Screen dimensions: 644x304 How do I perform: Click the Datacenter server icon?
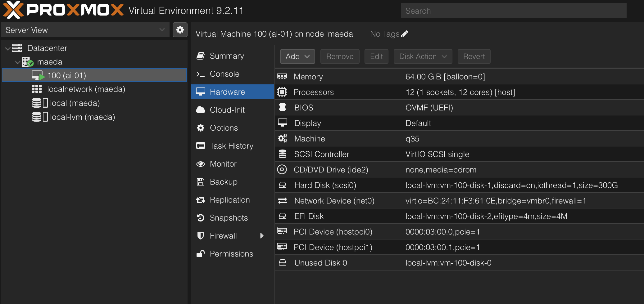(x=17, y=48)
